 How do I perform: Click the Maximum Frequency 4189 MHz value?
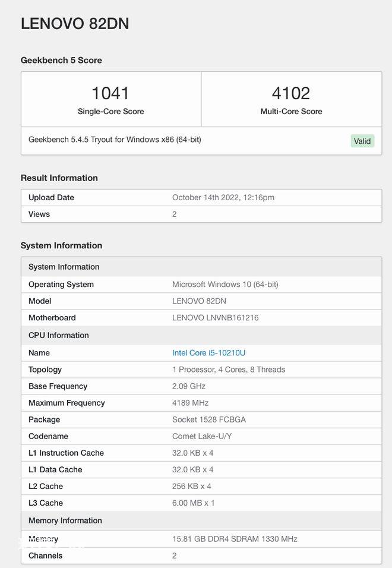pos(191,403)
